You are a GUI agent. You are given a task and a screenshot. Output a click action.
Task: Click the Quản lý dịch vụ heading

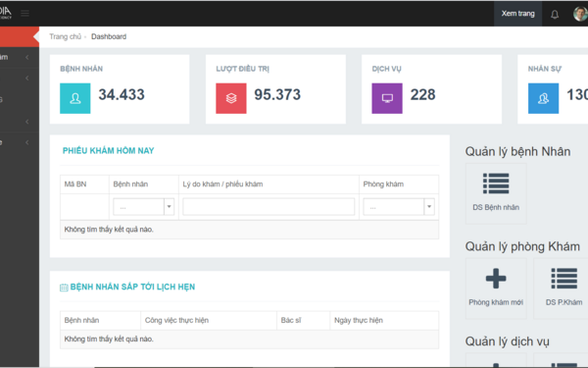coord(507,342)
